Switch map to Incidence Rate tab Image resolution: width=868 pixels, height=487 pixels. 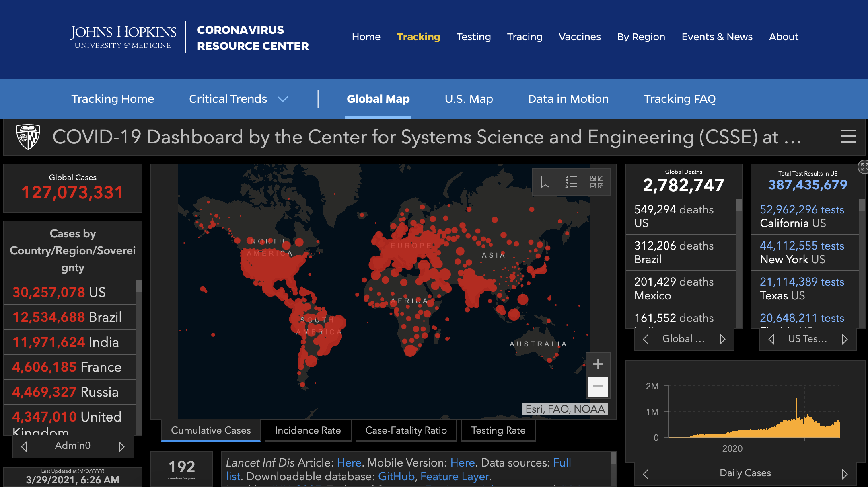click(x=308, y=430)
